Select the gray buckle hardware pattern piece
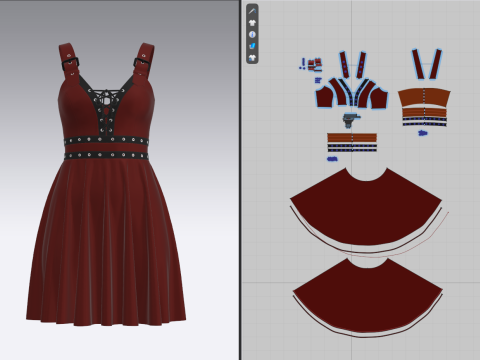 pyautogui.click(x=351, y=120)
